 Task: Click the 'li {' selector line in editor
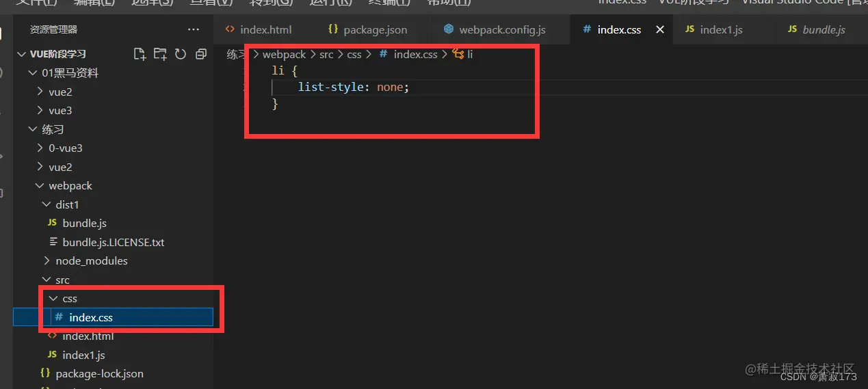tap(285, 70)
